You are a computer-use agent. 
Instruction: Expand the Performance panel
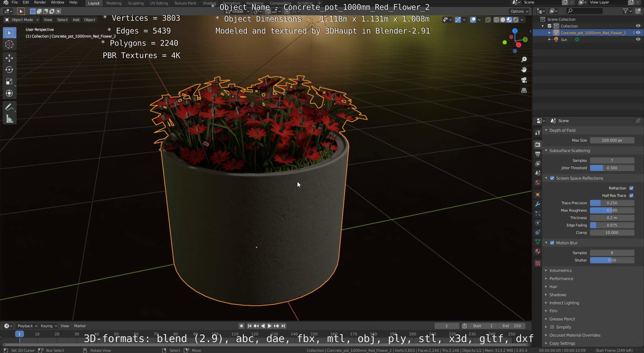(561, 279)
